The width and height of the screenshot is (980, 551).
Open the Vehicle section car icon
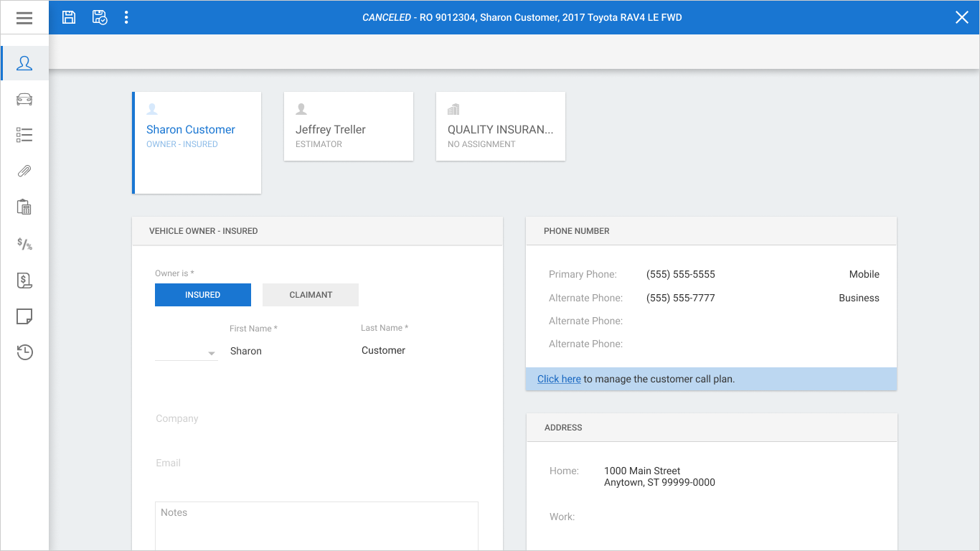(x=24, y=99)
